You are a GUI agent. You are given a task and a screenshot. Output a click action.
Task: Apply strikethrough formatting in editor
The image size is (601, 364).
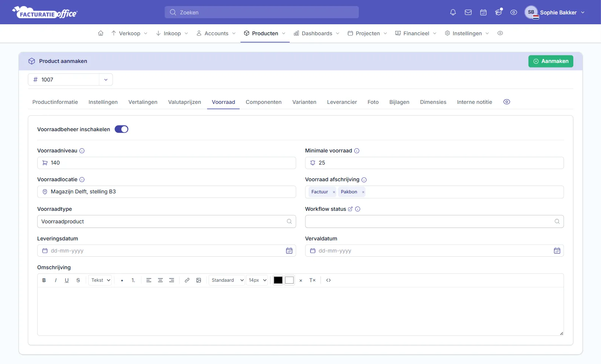coord(78,280)
